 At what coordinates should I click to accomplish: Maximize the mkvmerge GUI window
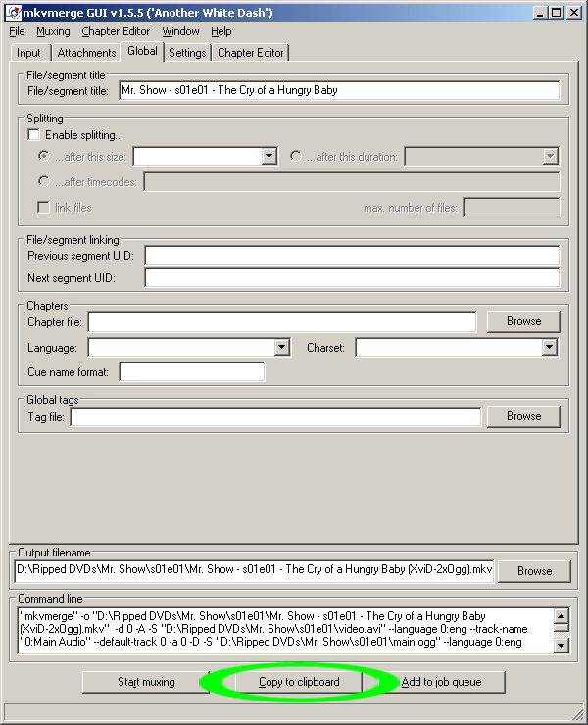click(x=557, y=13)
